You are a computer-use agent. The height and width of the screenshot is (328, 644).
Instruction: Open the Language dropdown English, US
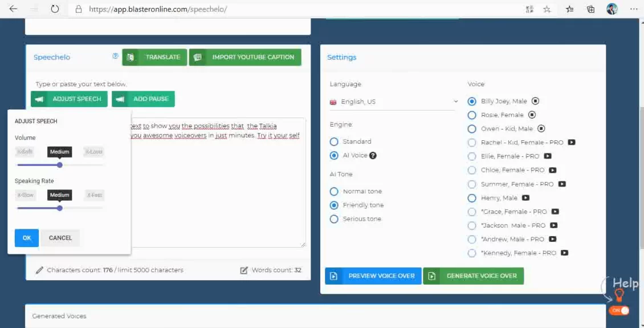coord(393,102)
